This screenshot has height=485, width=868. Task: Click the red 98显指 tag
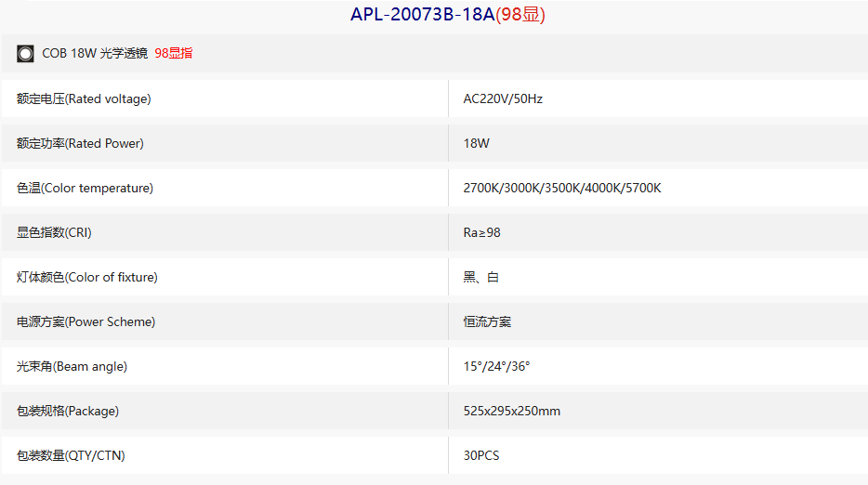click(x=174, y=53)
